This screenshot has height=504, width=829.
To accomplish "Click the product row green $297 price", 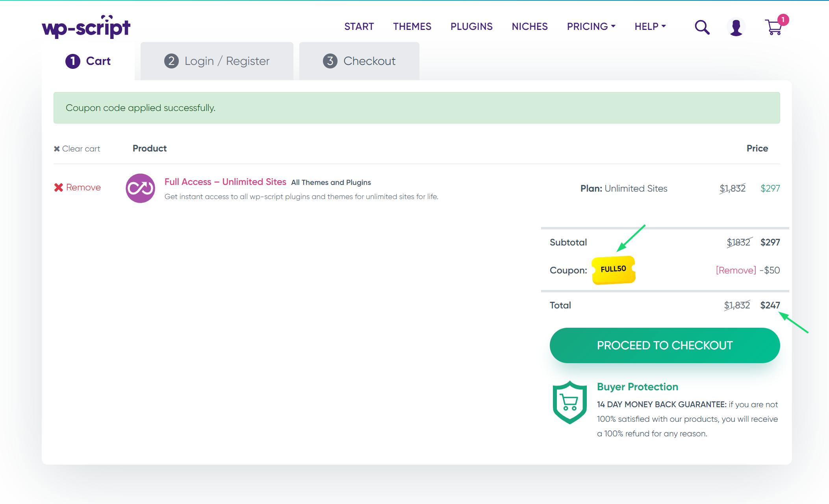I will coord(770,188).
